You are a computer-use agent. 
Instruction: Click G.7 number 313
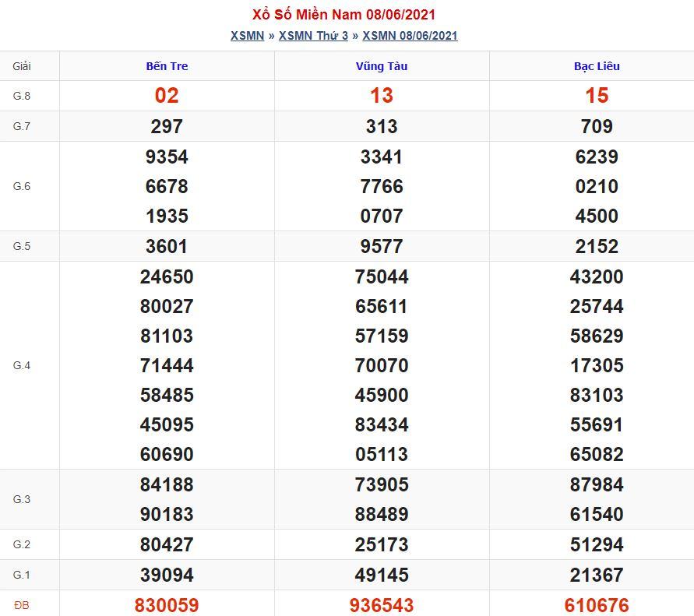point(382,127)
